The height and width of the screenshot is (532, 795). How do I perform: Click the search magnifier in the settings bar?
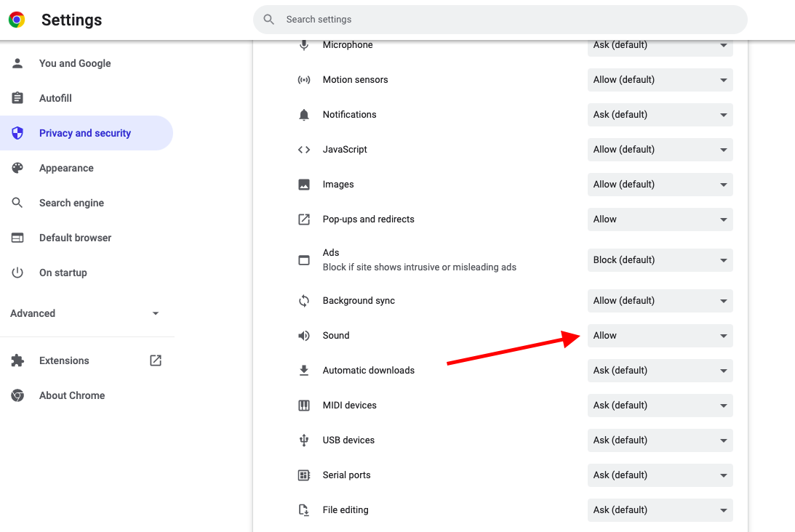coord(268,20)
